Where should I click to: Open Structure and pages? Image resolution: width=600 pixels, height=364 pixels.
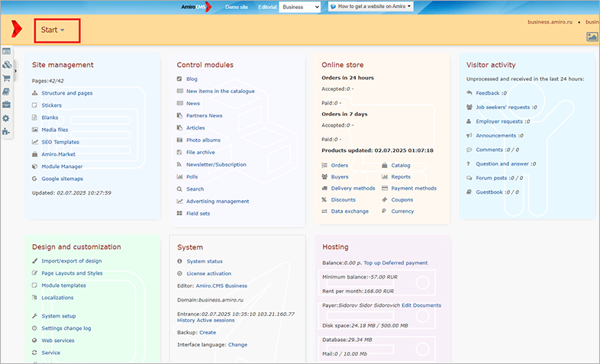pos(67,93)
